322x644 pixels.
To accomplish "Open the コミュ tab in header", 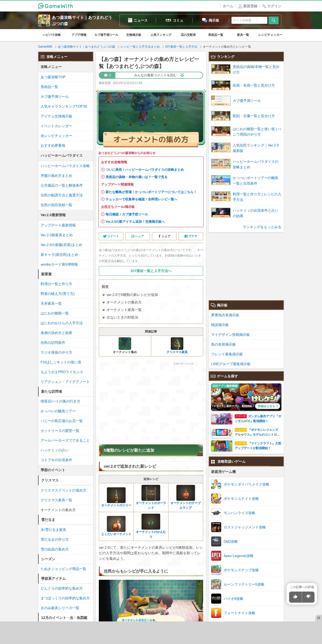I will [174, 20].
